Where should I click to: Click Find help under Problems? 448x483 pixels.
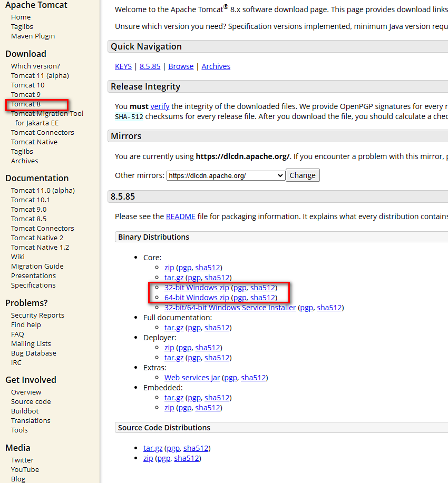click(26, 324)
